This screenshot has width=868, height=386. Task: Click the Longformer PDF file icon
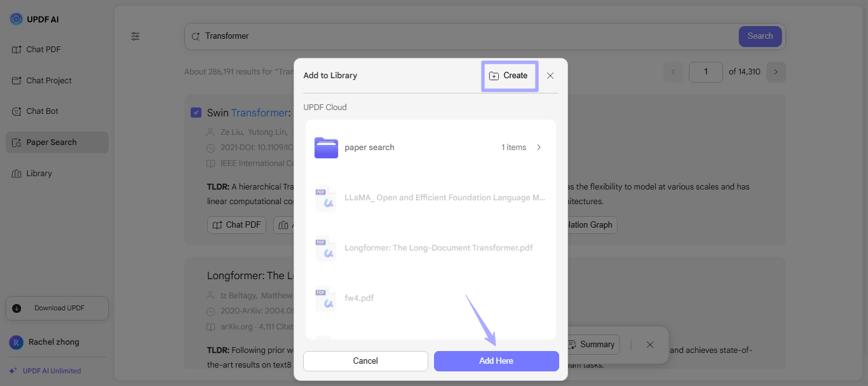click(326, 248)
